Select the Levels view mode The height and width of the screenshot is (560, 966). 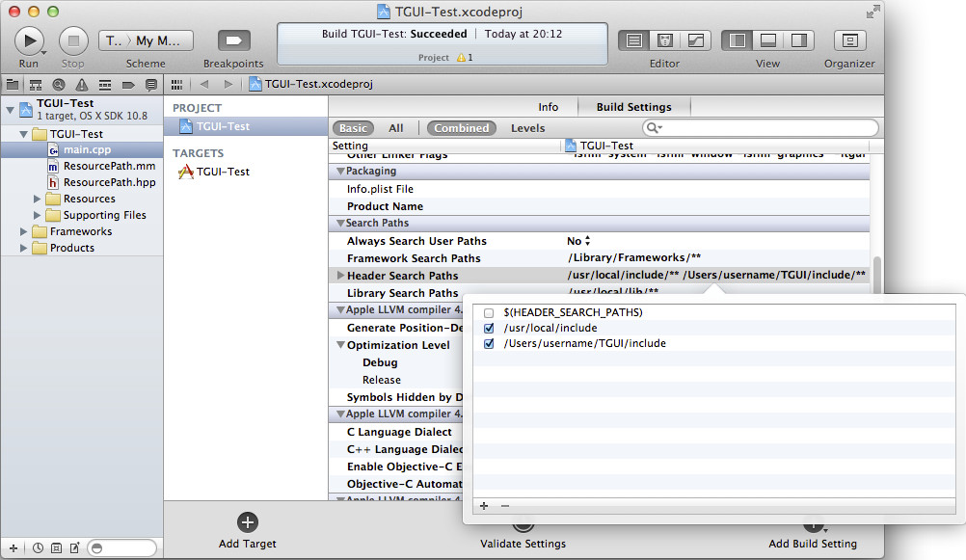coord(528,128)
